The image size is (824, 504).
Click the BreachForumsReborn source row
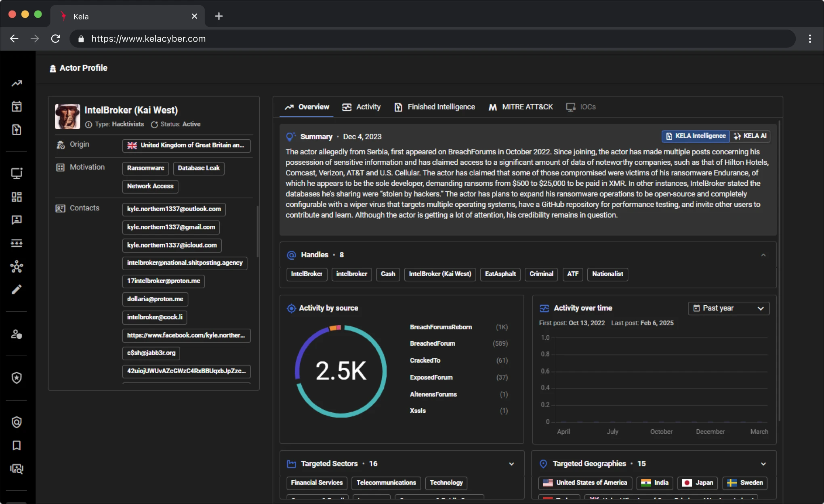click(458, 327)
